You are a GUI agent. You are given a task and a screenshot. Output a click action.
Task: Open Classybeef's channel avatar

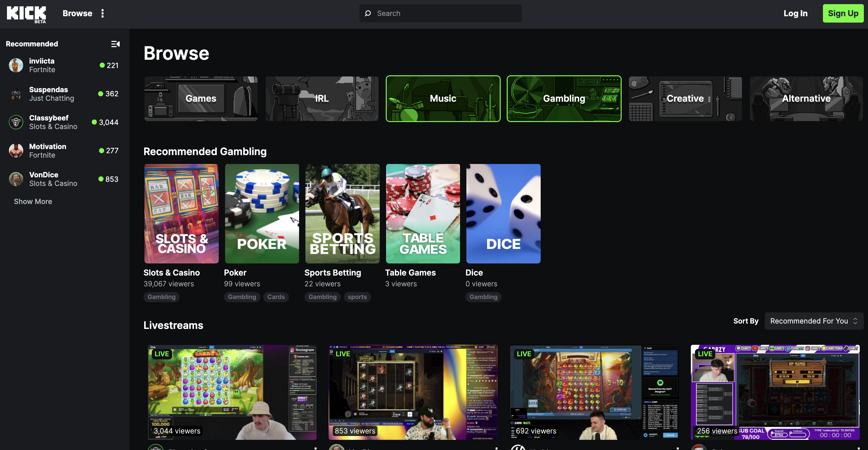pos(16,122)
